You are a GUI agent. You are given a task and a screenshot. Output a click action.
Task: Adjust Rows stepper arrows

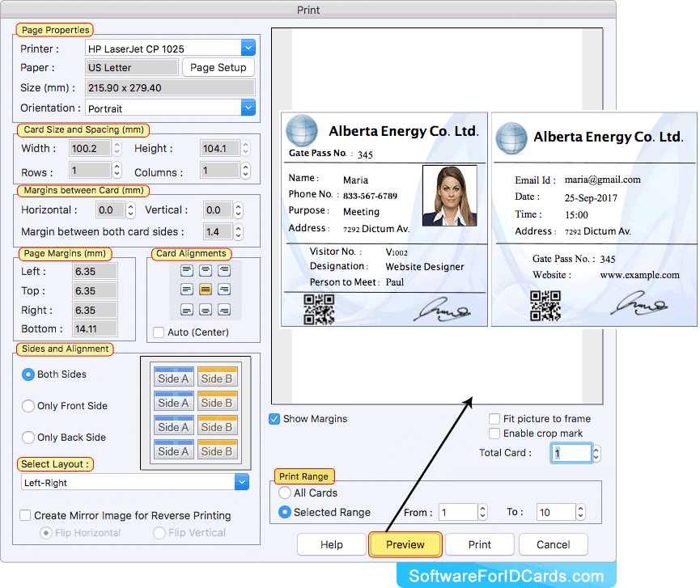coord(117,170)
